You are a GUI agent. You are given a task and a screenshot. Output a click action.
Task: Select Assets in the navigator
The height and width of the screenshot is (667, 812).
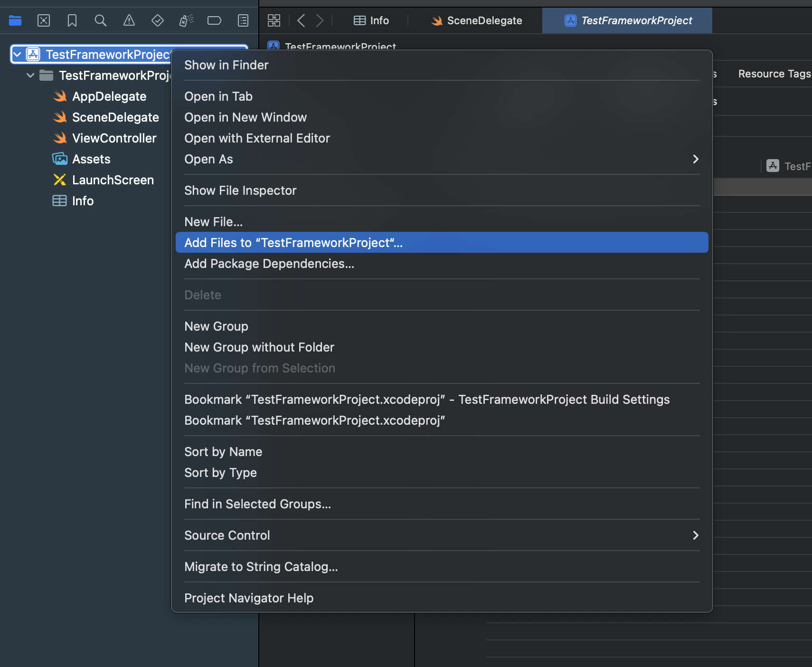91,159
